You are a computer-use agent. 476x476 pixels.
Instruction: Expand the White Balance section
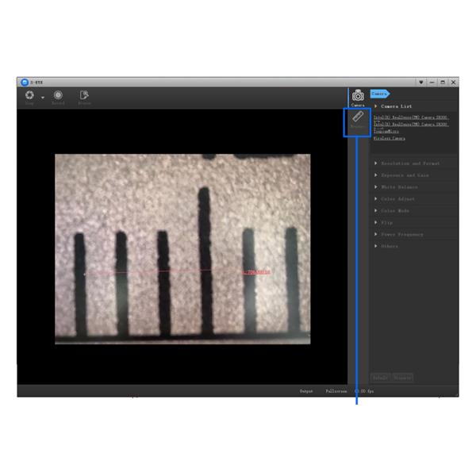(x=399, y=187)
